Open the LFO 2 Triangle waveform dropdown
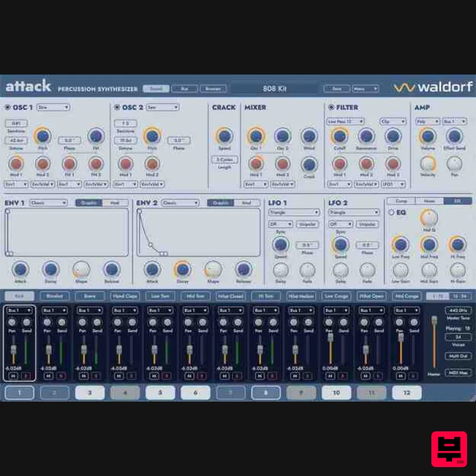 (x=353, y=212)
